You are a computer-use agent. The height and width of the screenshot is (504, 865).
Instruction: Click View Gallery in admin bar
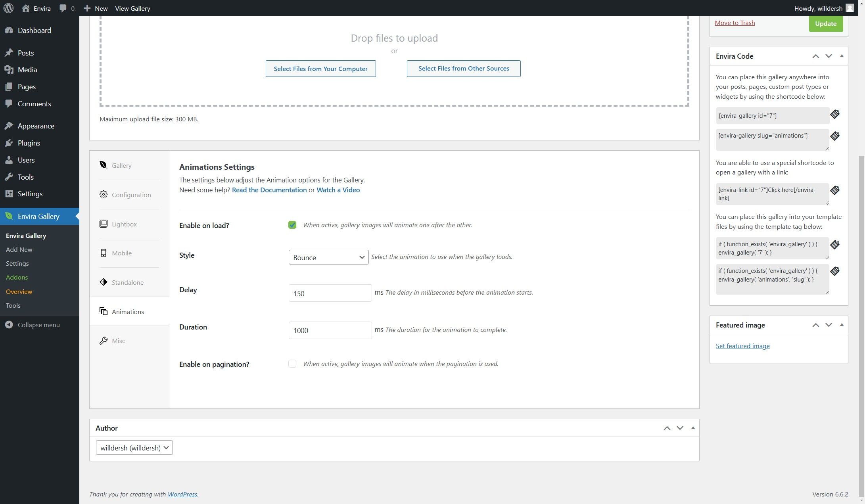(x=132, y=8)
